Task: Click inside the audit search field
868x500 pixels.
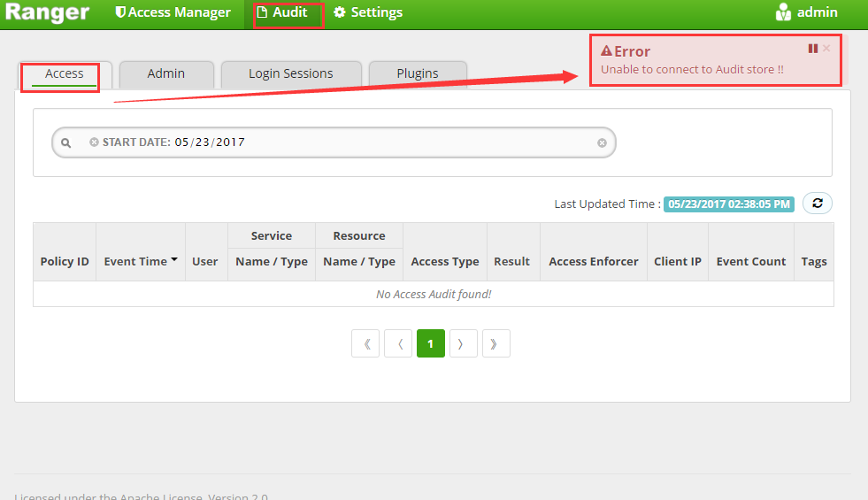Action: pos(334,142)
